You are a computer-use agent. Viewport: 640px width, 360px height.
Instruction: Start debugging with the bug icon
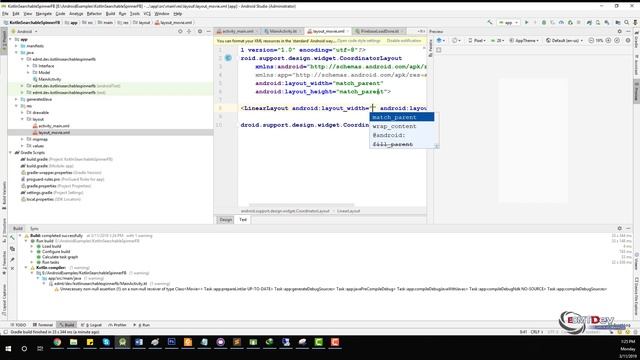click(x=544, y=22)
